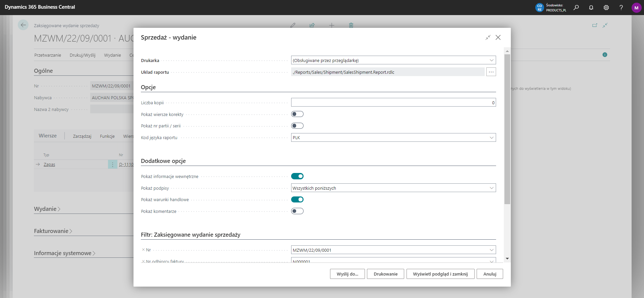The height and width of the screenshot is (298, 644).
Task: Click the Liczba kopii input field
Action: 393,103
